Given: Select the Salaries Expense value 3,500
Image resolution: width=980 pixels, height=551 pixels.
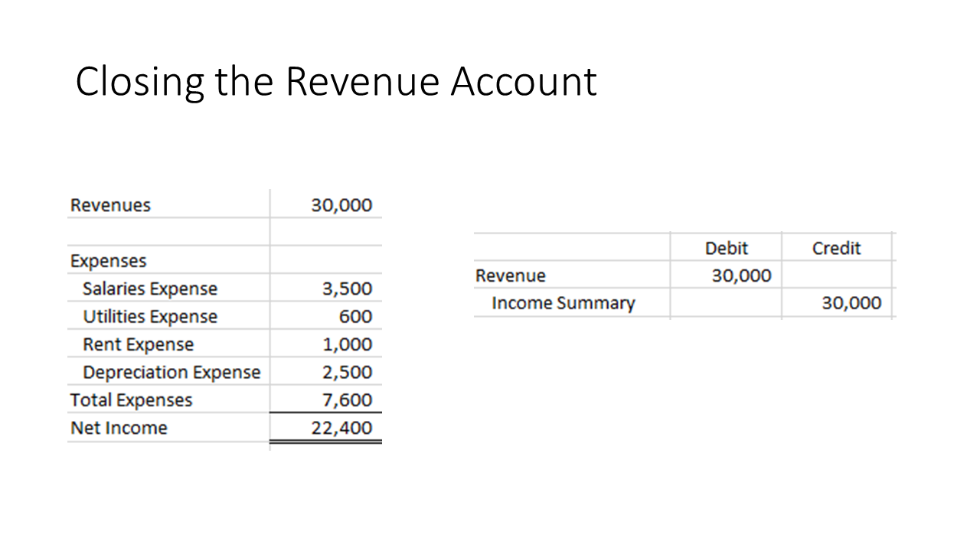Looking at the screenshot, I should [347, 289].
